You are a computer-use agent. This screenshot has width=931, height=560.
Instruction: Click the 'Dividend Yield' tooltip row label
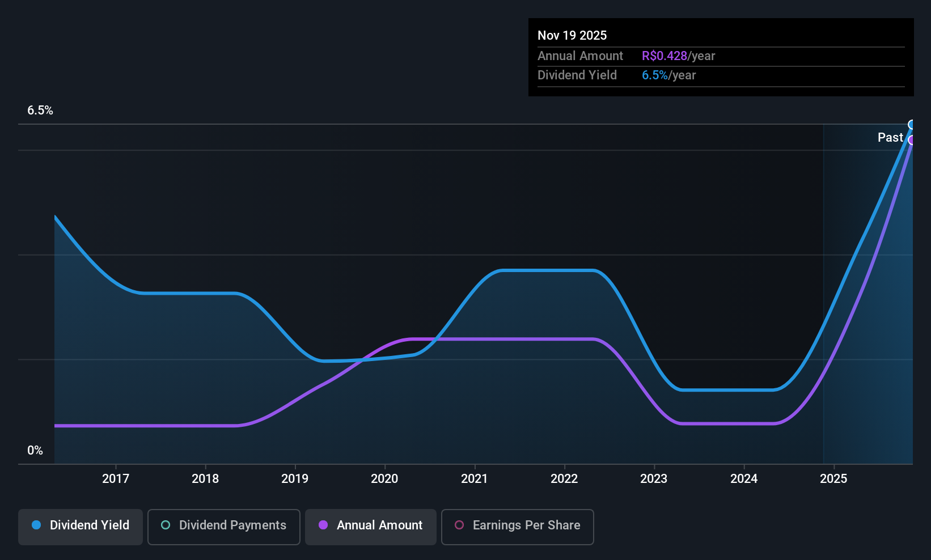pyautogui.click(x=577, y=75)
